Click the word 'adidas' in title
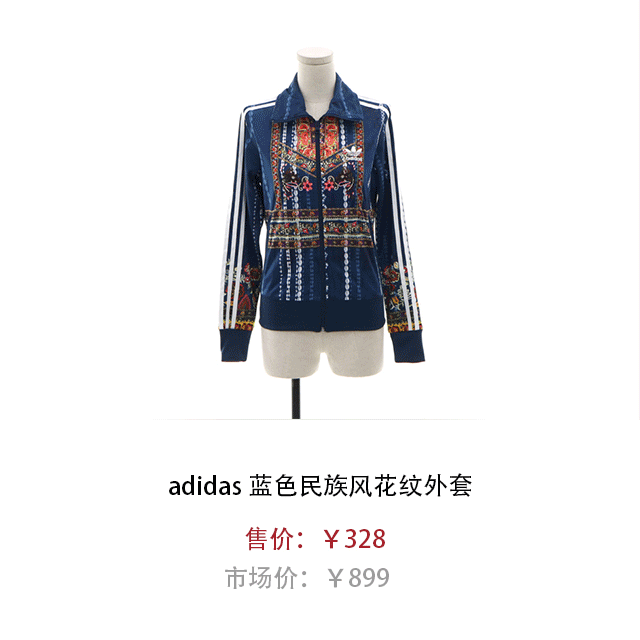 pos(205,486)
